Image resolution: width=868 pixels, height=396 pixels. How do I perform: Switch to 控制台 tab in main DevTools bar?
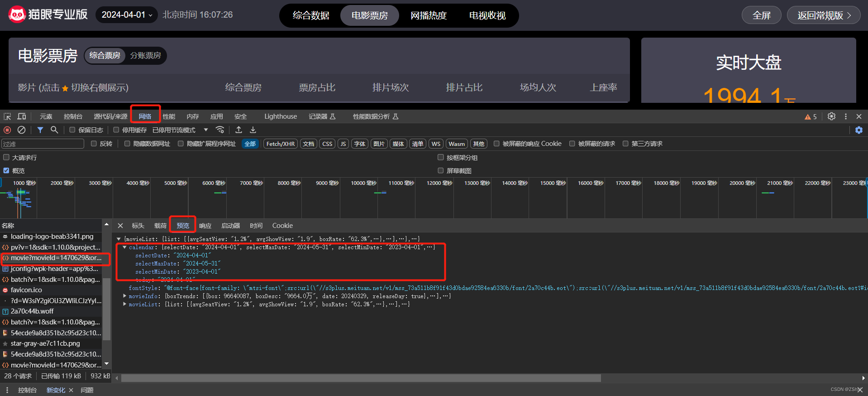click(73, 116)
